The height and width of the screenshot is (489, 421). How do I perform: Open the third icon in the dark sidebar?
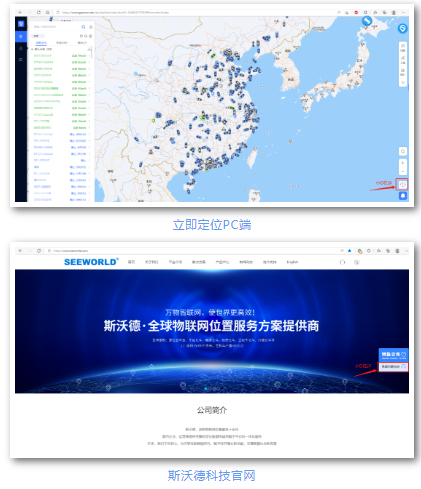point(21,48)
